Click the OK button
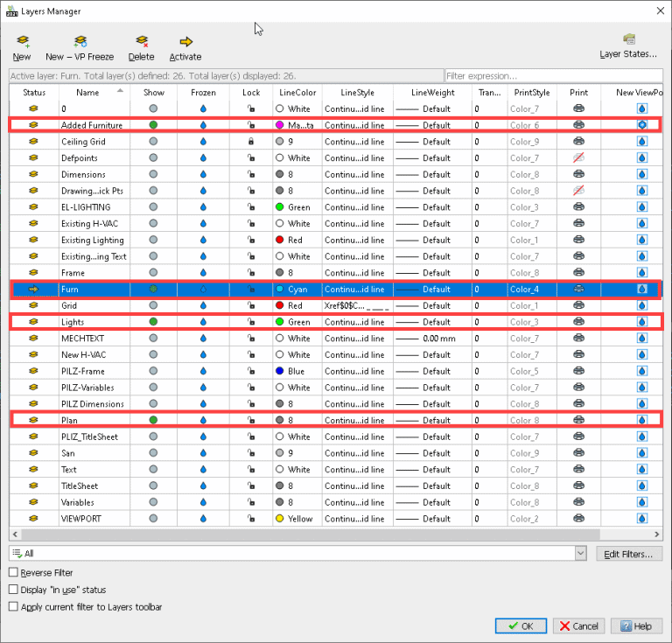 (x=521, y=626)
